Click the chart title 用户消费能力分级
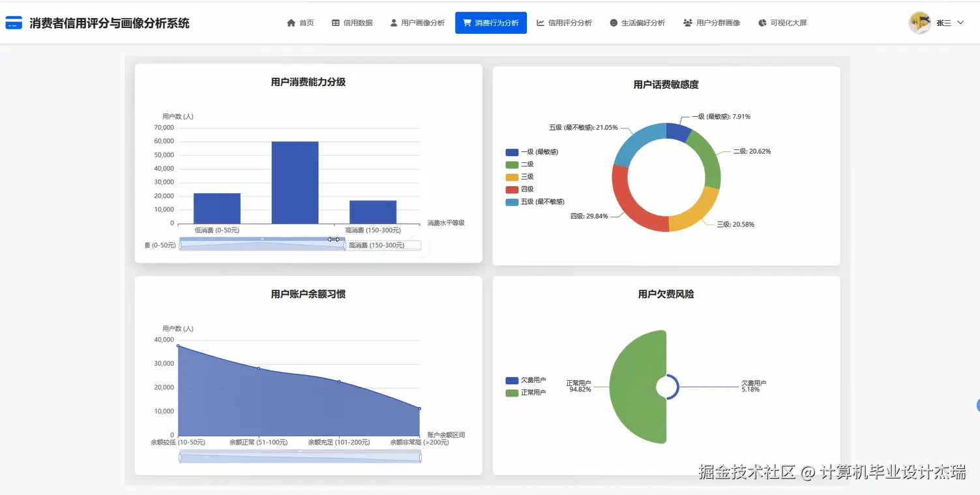 click(308, 82)
